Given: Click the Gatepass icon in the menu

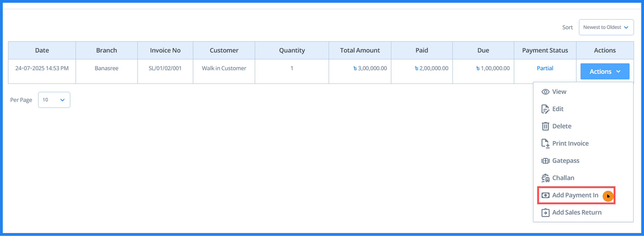Looking at the screenshot, I should pos(546,161).
